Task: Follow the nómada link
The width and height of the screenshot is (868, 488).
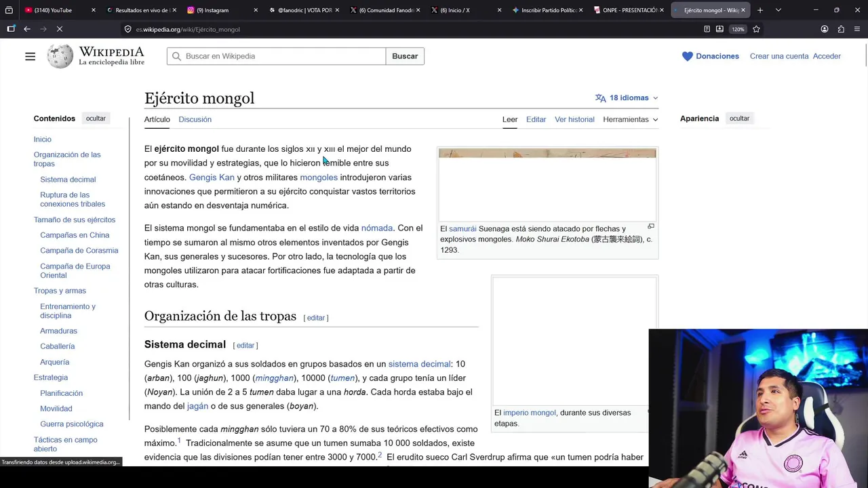Action: point(377,228)
